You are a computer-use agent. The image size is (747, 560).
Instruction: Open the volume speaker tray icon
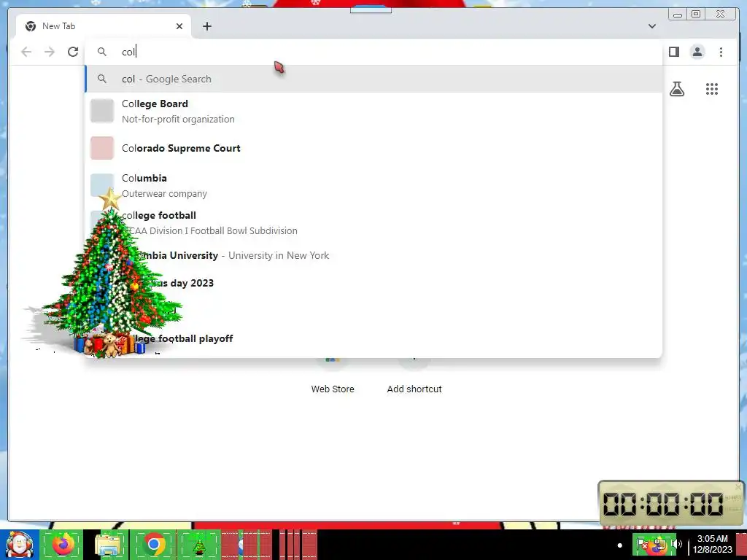click(x=676, y=544)
